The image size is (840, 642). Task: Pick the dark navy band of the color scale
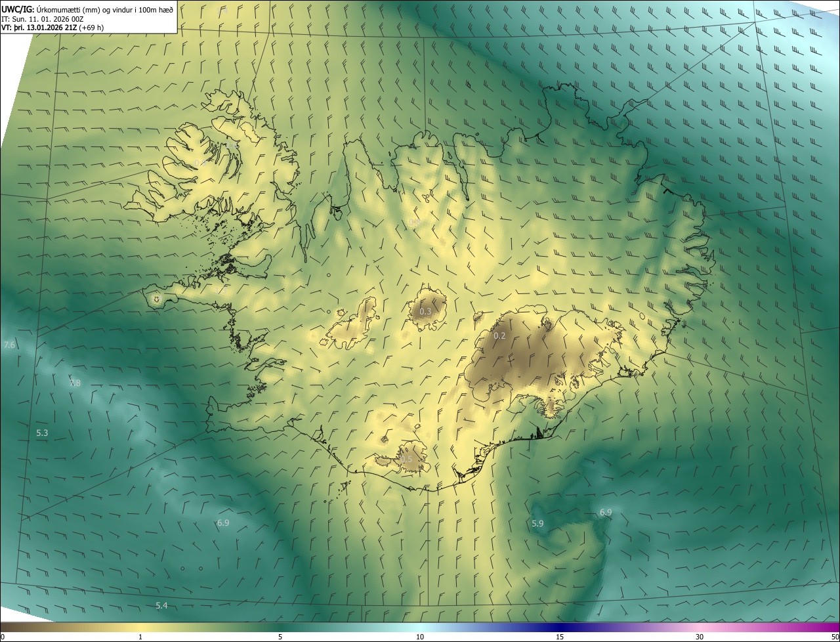pos(560,628)
